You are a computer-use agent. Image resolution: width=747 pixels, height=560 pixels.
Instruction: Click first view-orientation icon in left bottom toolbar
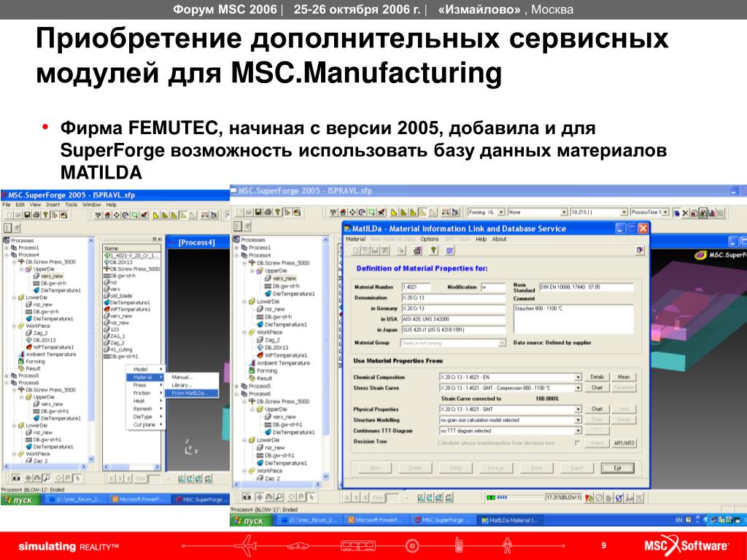(181, 478)
